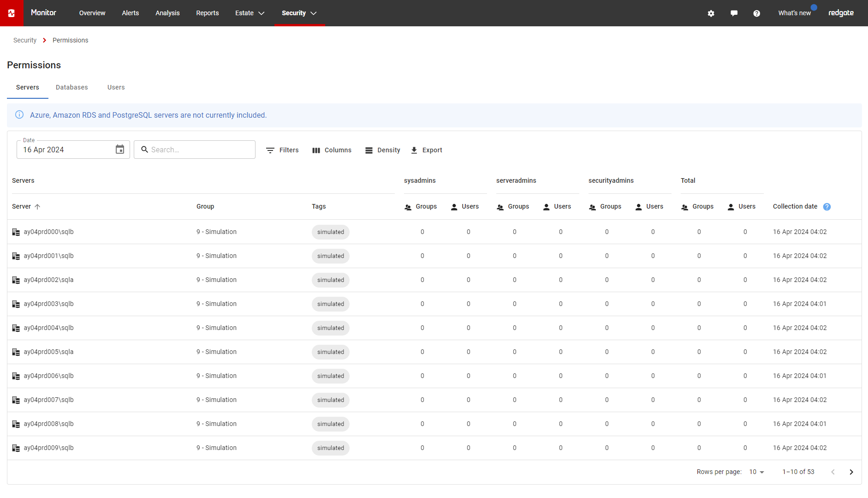The width and height of the screenshot is (868, 498).
Task: Click server icon for ay04prd006\sqlb
Action: (16, 376)
